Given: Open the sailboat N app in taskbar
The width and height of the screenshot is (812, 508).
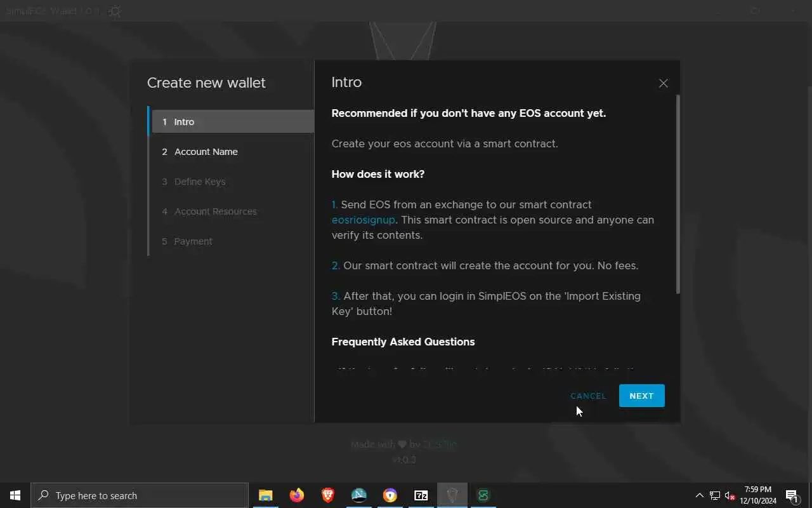Looking at the screenshot, I should tap(359, 495).
